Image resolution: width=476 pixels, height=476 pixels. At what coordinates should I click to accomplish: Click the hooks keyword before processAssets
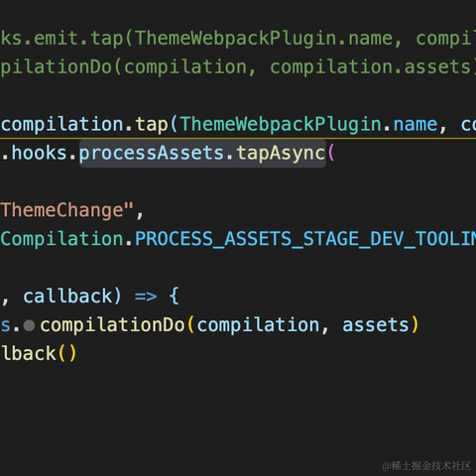click(x=39, y=153)
